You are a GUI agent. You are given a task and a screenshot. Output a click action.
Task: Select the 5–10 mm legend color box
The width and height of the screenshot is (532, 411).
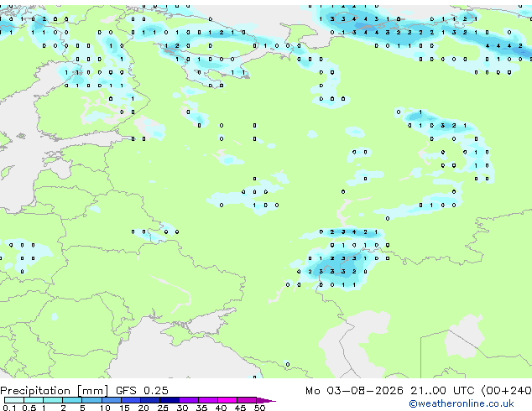coord(91,400)
